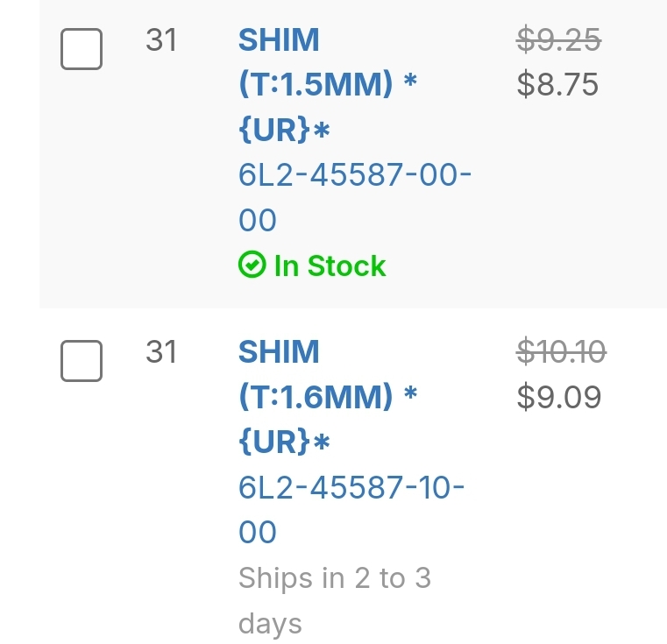Screen dimensions: 667x644
Task: Click the asterisk after (T:1.6MM)
Action: 409,395
